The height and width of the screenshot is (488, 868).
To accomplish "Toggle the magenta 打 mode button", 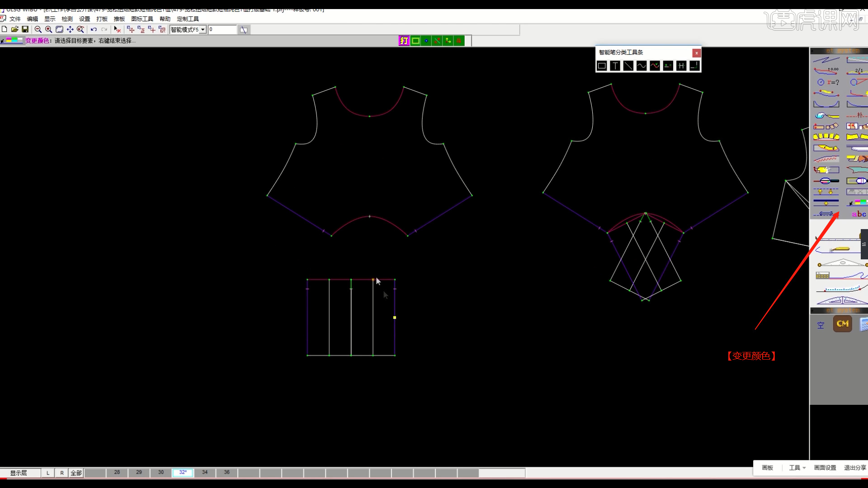I will (x=404, y=41).
